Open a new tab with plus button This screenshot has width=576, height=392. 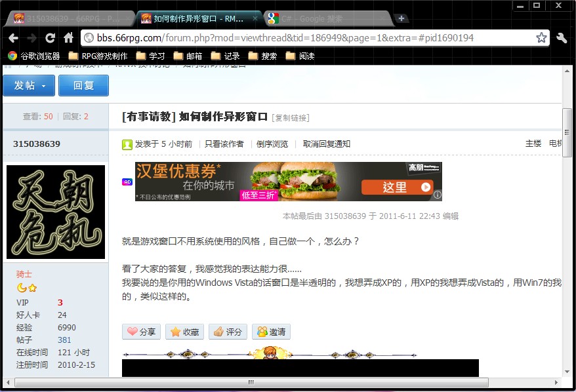click(401, 18)
